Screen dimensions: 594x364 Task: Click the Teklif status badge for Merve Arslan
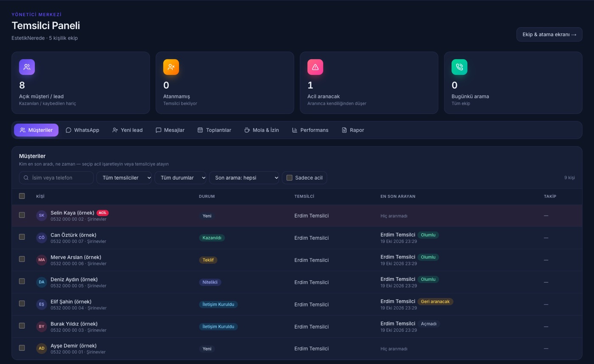208,260
